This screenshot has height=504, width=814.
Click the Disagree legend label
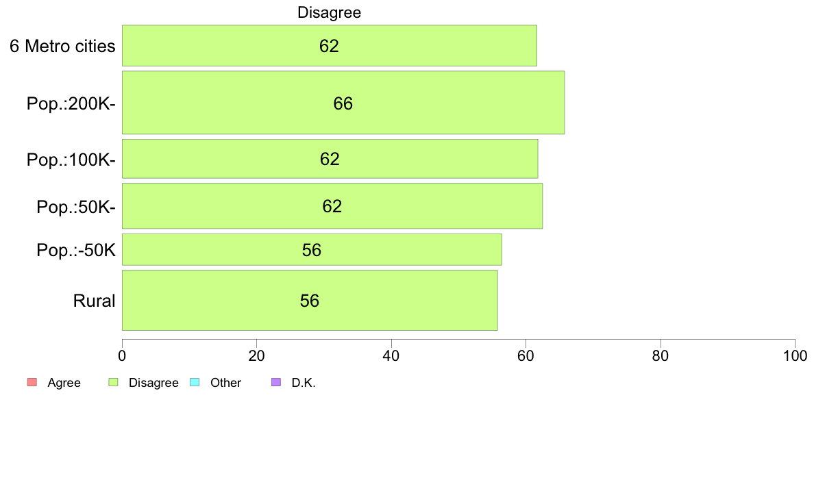click(153, 383)
